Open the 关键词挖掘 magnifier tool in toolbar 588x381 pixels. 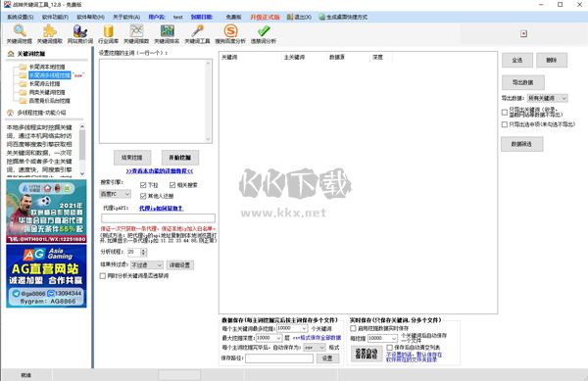click(20, 34)
